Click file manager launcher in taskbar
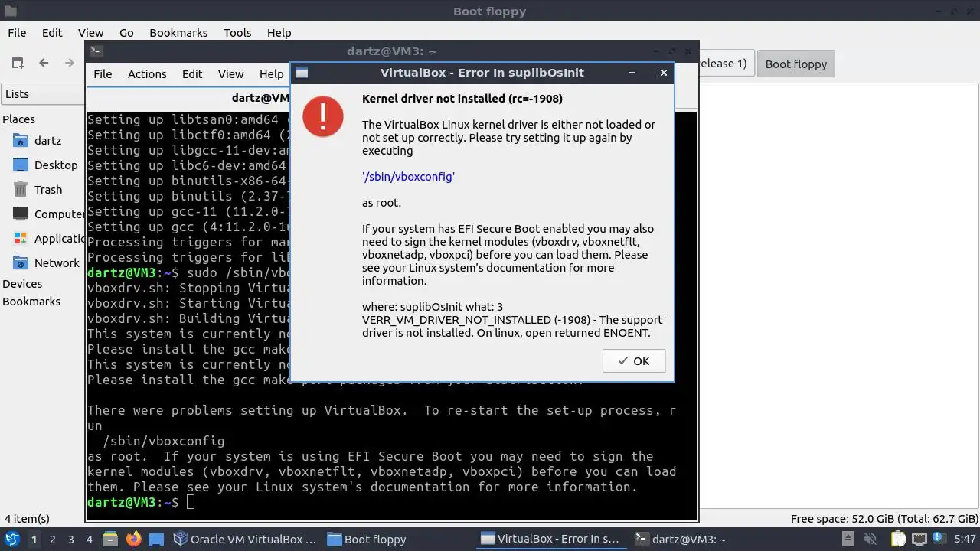980x551 pixels. coord(110,540)
